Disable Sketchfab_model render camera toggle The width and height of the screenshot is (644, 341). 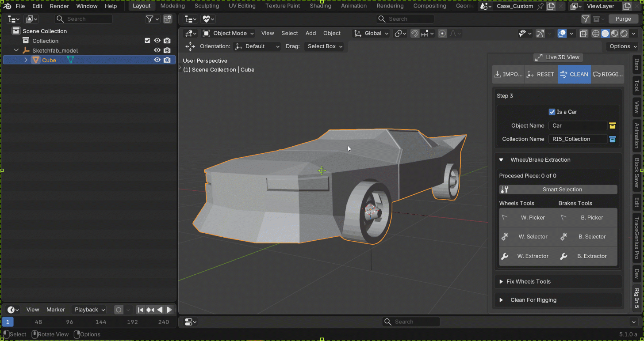coord(167,50)
